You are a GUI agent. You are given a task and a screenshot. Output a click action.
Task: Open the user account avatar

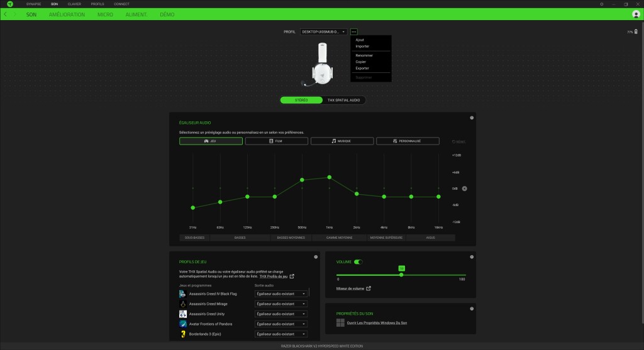point(636,14)
